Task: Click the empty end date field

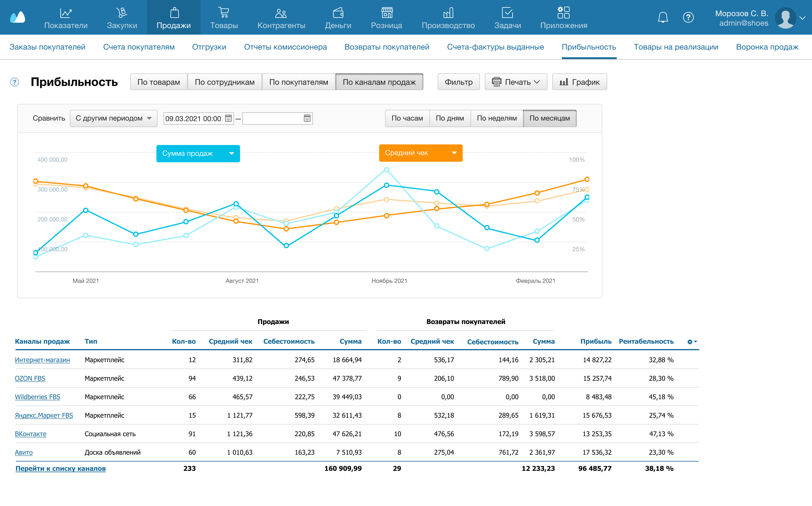Action: tap(272, 118)
